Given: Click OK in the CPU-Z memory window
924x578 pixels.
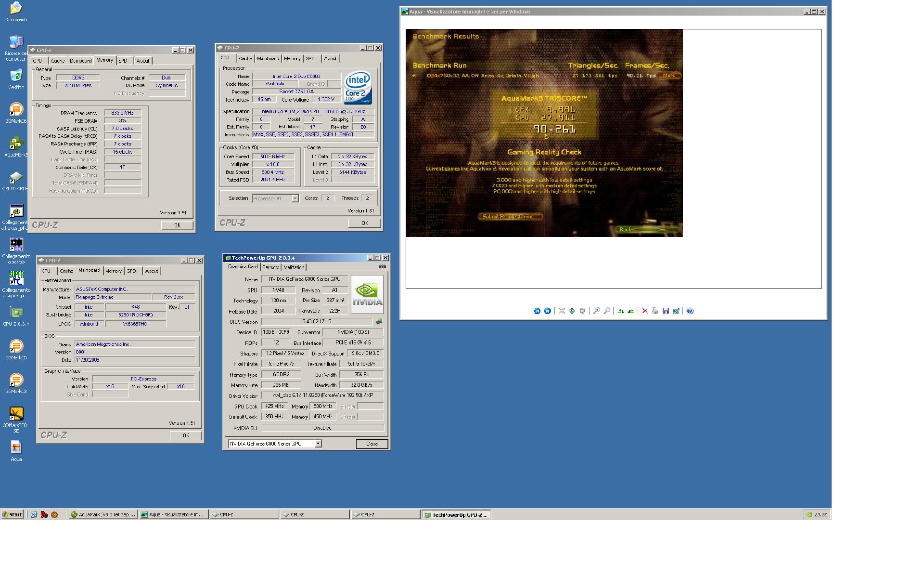Looking at the screenshot, I should coord(177,225).
